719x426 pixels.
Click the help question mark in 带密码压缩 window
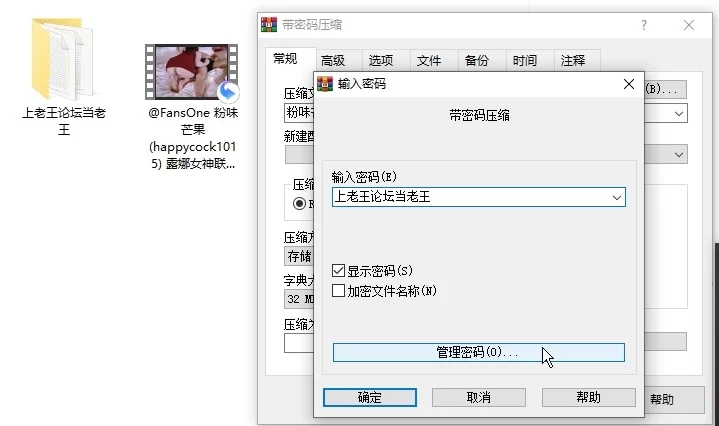point(644,25)
